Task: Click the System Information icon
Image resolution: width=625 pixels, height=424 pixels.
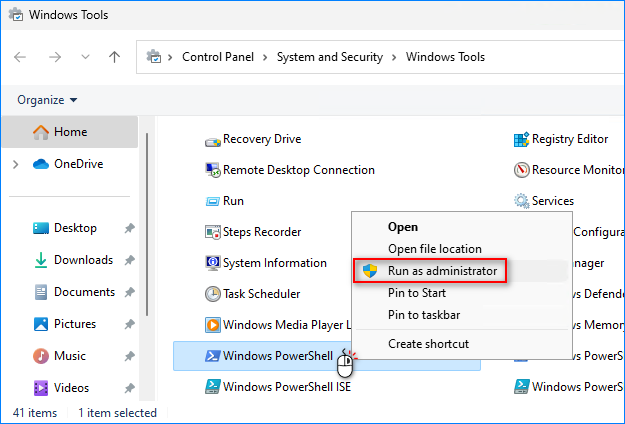Action: [x=213, y=263]
